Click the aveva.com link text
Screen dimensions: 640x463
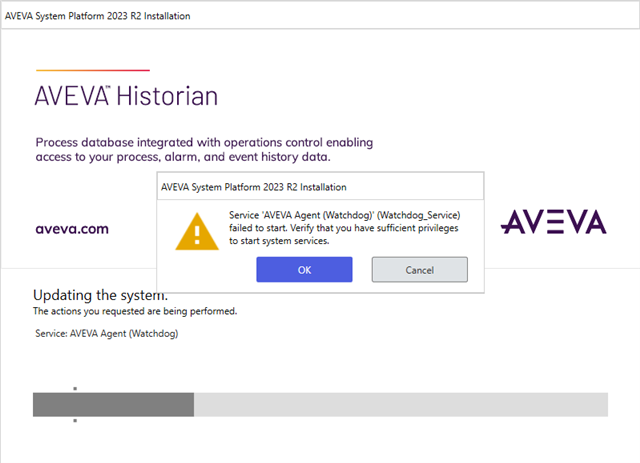point(72,229)
